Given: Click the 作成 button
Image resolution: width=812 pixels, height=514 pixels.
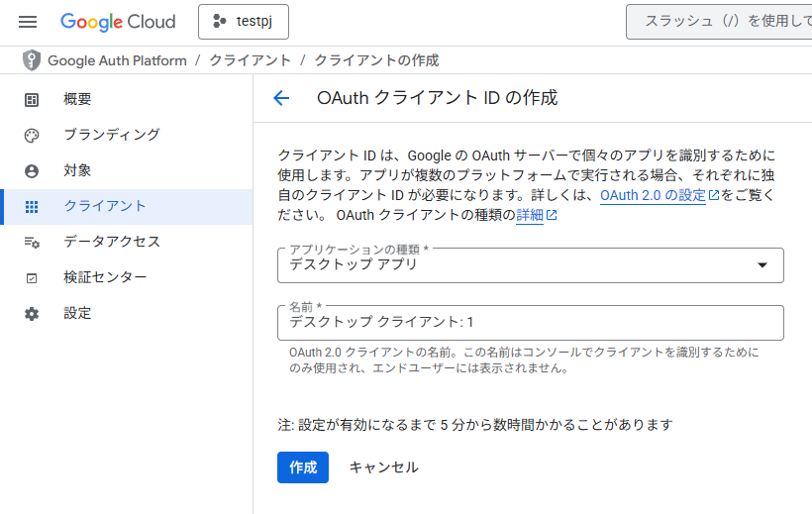Looking at the screenshot, I should 302,466.
